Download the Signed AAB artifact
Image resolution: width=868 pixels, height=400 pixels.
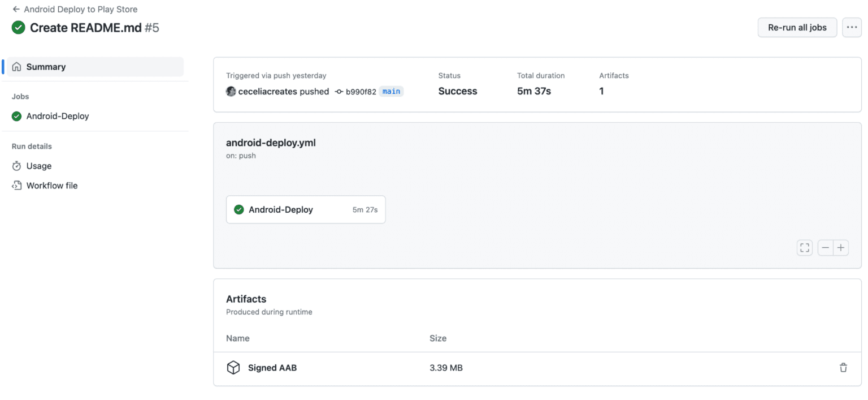click(272, 367)
